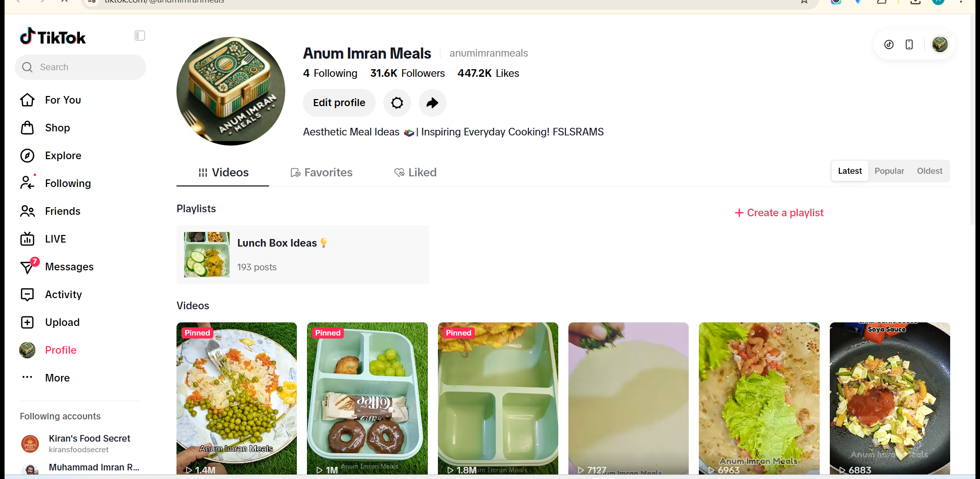980x479 pixels.
Task: Go to the Explore compass icon
Action: 27,156
